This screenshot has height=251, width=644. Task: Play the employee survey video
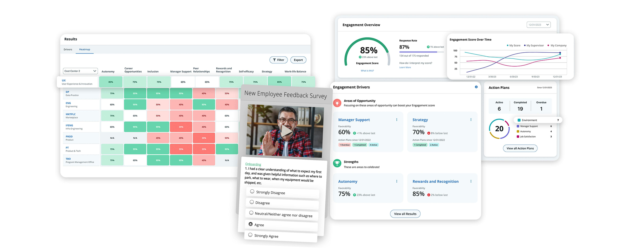click(286, 131)
